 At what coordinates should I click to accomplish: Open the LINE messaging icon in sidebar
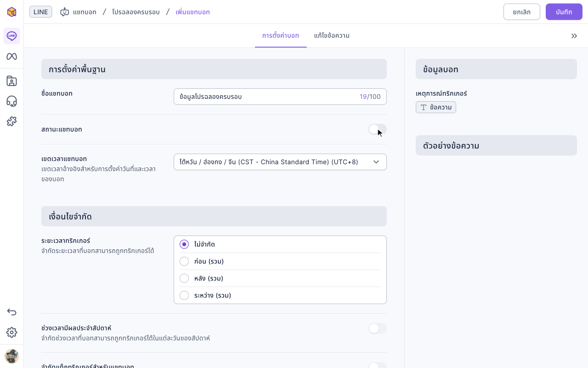tap(11, 36)
